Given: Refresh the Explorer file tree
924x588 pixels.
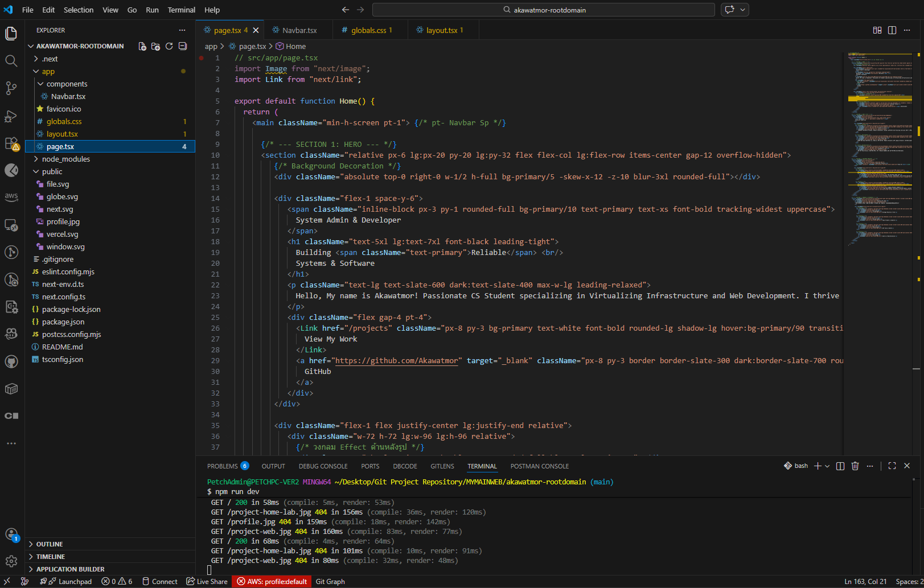Looking at the screenshot, I should point(169,46).
